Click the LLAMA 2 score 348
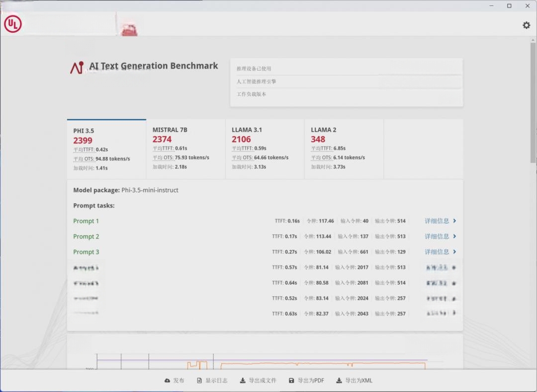Viewport: 537px width, 392px height. coord(318,139)
